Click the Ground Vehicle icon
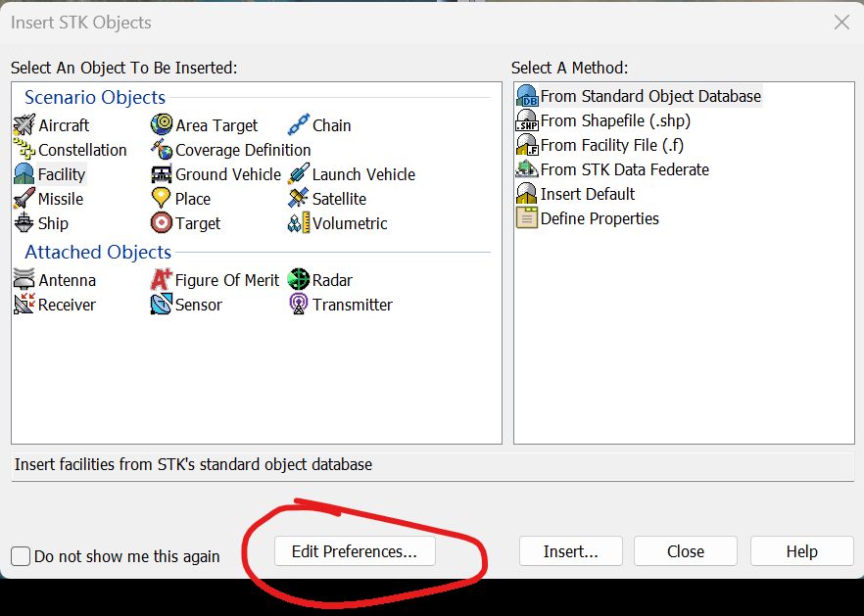This screenshot has height=616, width=864. pyautogui.click(x=162, y=174)
